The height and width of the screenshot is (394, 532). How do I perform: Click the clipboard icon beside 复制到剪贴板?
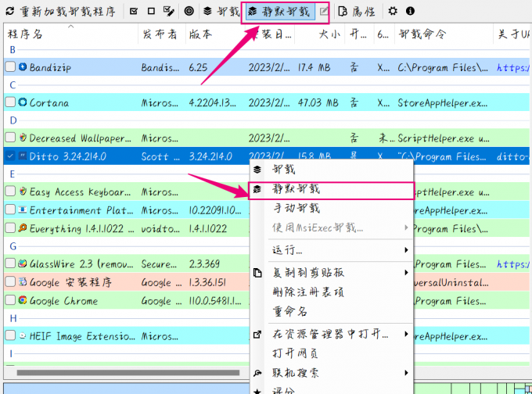(x=257, y=273)
